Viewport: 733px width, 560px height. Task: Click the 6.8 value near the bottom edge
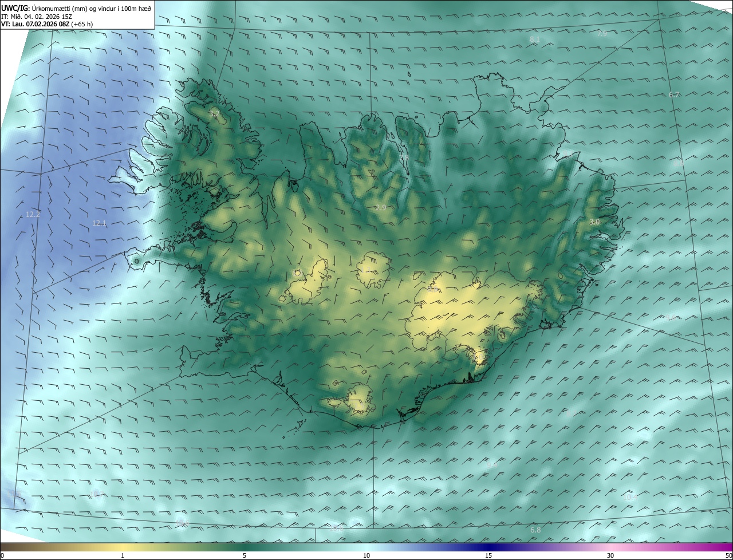[x=535, y=530]
